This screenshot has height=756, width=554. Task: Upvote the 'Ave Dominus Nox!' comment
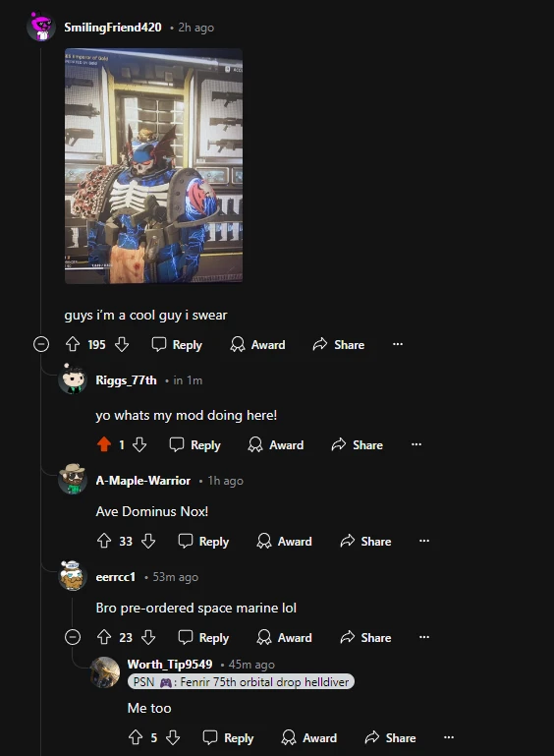pyautogui.click(x=104, y=541)
